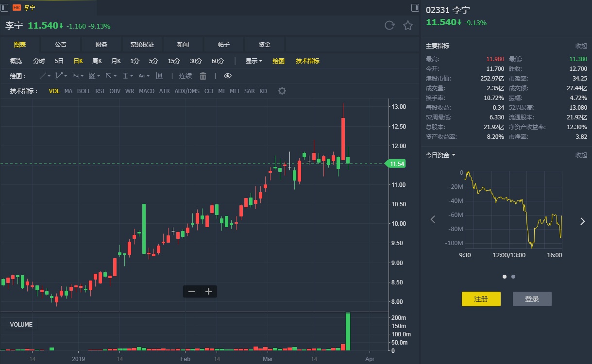Select the 概览 overview view

point(16,61)
